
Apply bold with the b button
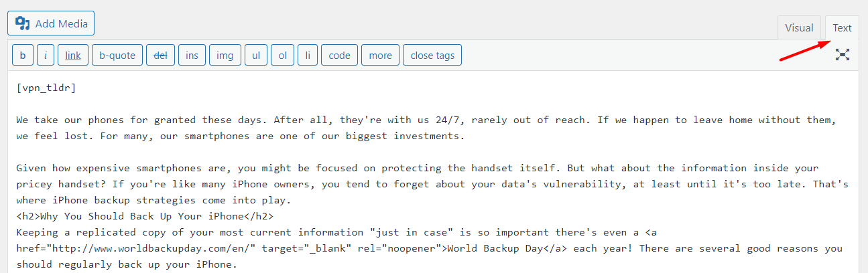coord(22,56)
